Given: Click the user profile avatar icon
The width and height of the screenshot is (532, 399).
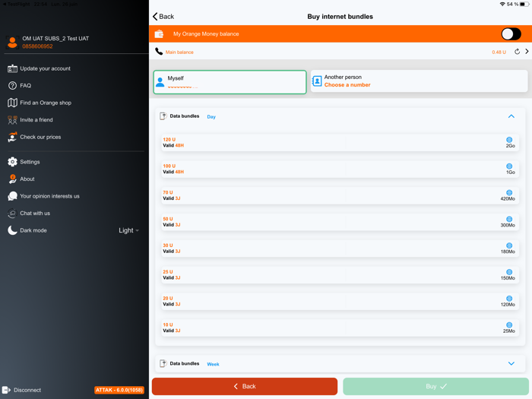Looking at the screenshot, I should (12, 43).
